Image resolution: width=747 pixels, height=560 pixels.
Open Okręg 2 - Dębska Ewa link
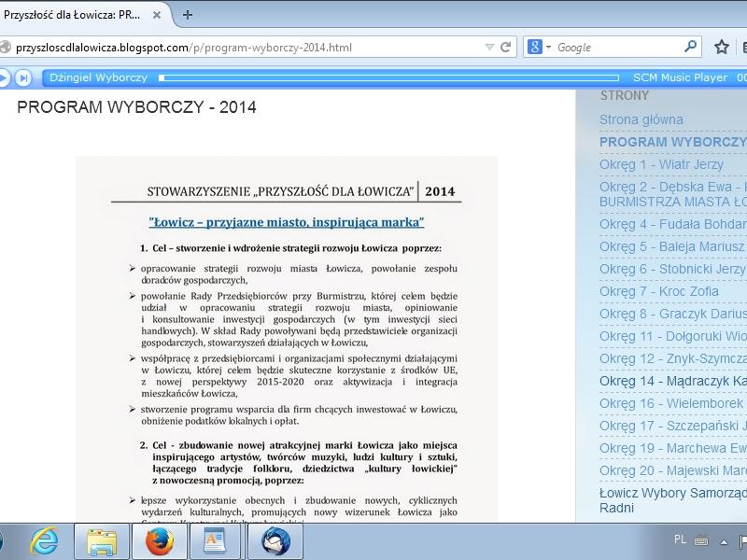point(672,194)
